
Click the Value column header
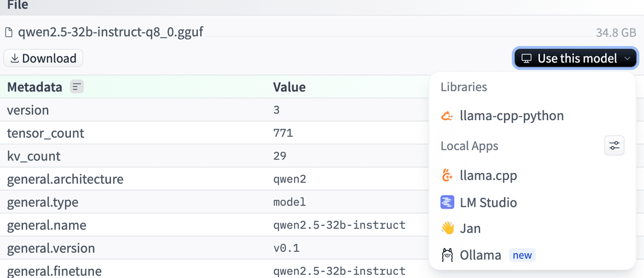point(289,87)
